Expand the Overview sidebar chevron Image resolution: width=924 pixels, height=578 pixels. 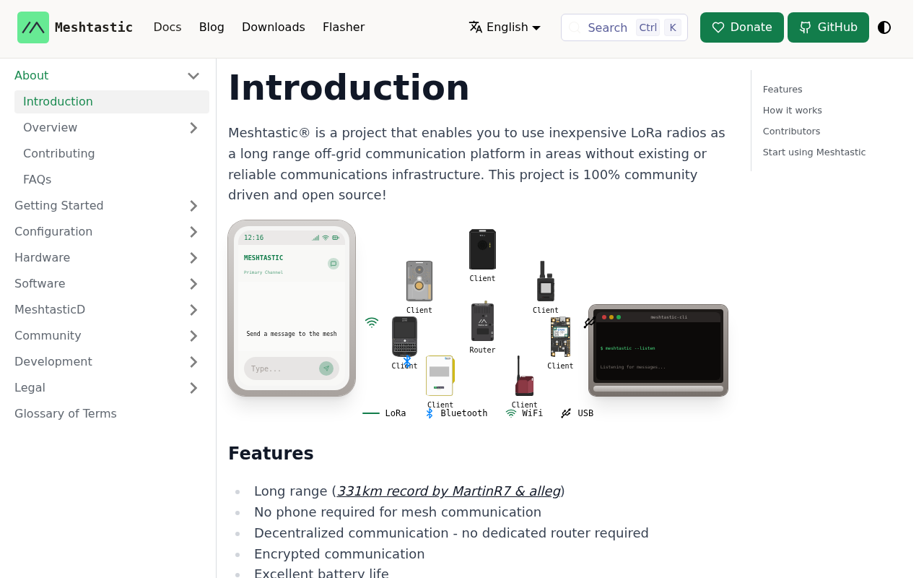(193, 128)
